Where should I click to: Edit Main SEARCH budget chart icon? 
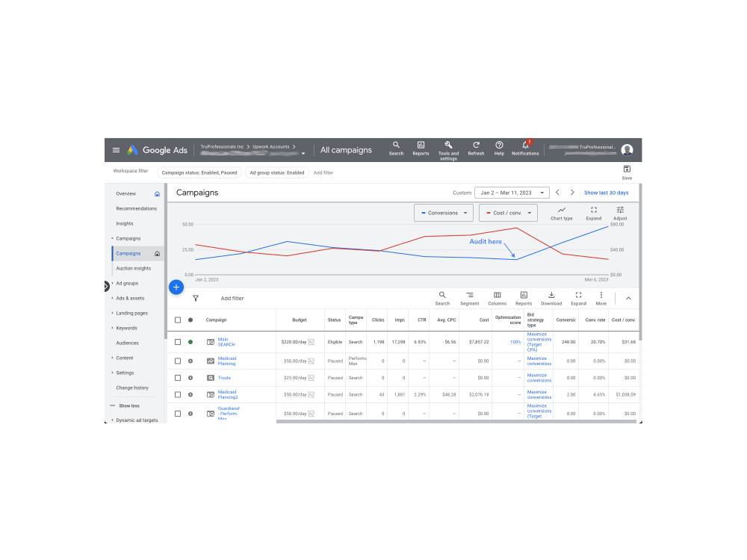click(x=311, y=342)
